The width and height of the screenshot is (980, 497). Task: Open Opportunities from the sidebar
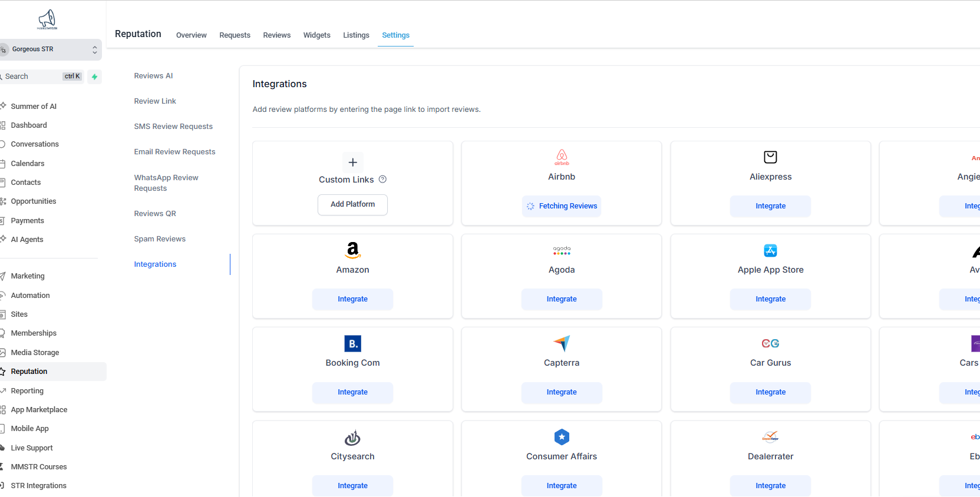34,201
